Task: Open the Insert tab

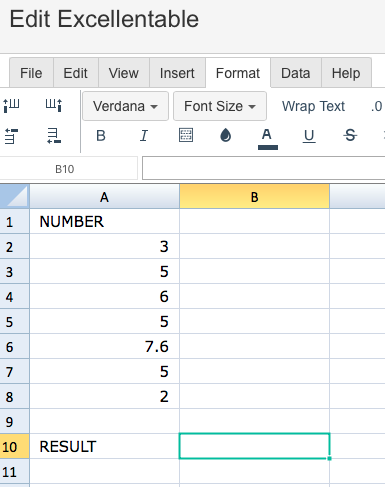Action: 177,73
